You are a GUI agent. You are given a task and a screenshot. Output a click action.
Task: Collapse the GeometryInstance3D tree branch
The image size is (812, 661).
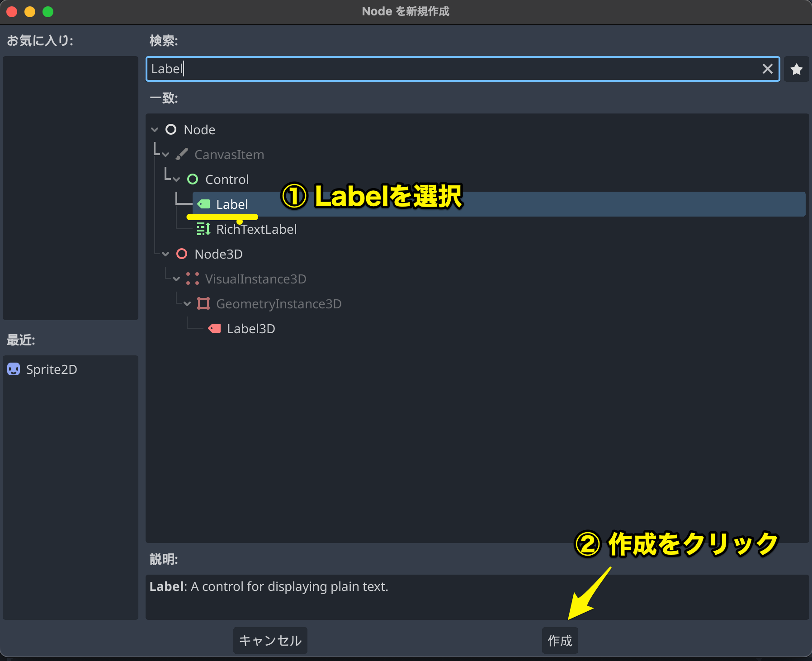[x=187, y=303]
